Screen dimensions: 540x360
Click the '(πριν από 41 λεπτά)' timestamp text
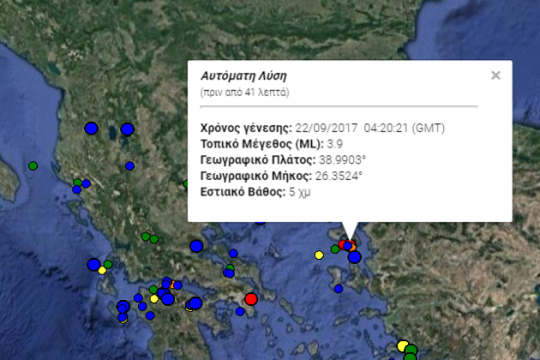point(245,92)
